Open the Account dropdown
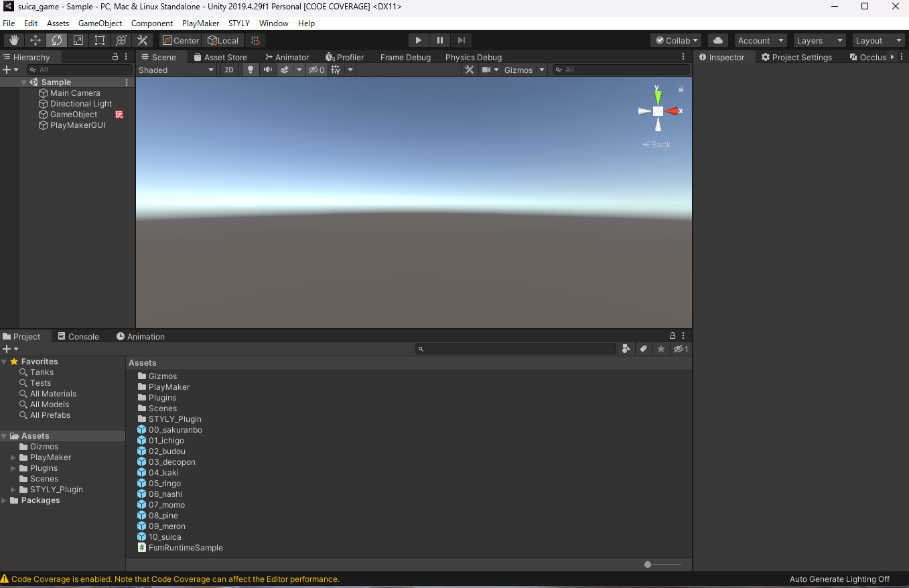 tap(760, 40)
